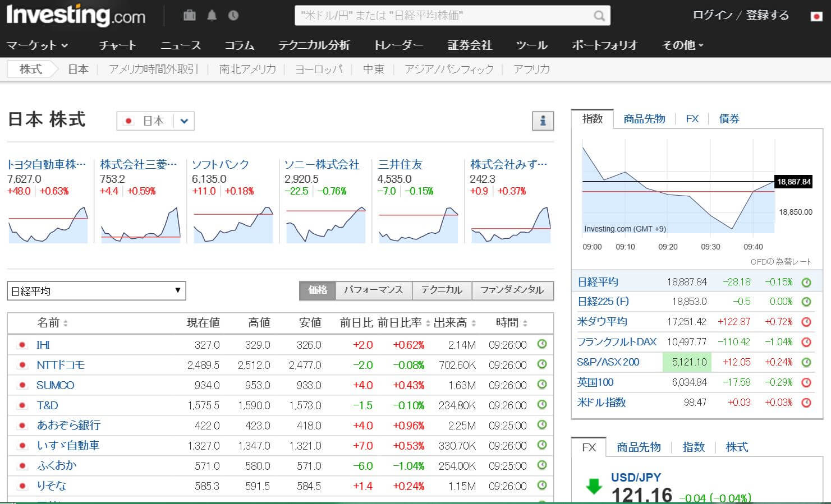
Task: Open the ログイン link
Action: point(712,16)
